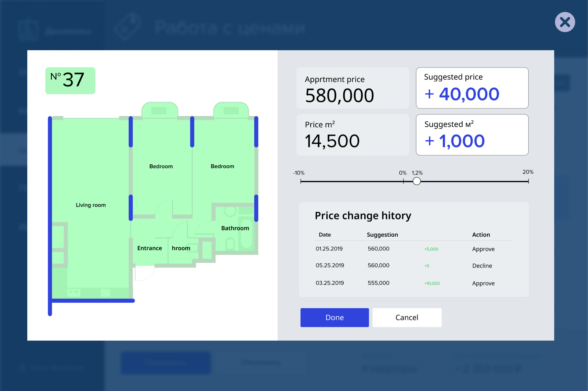588x391 pixels.
Task: Click the +0 change value
Action: (426, 266)
